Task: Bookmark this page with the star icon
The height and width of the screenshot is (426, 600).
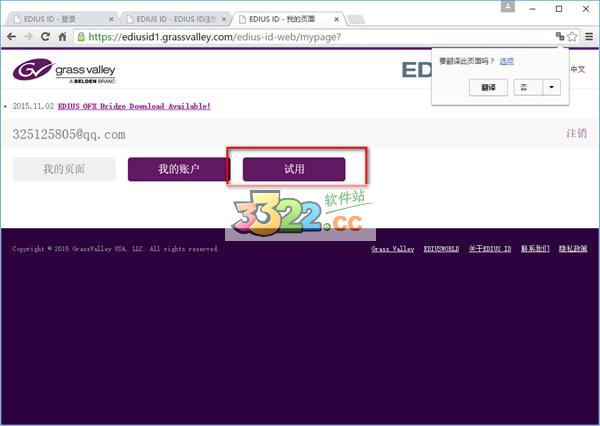Action: [572, 36]
